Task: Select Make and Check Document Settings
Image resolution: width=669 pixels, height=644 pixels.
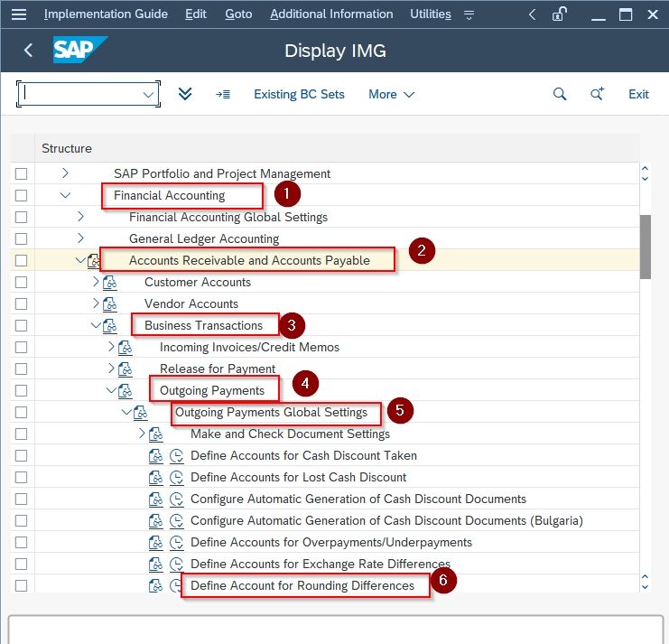Action: pyautogui.click(x=290, y=434)
